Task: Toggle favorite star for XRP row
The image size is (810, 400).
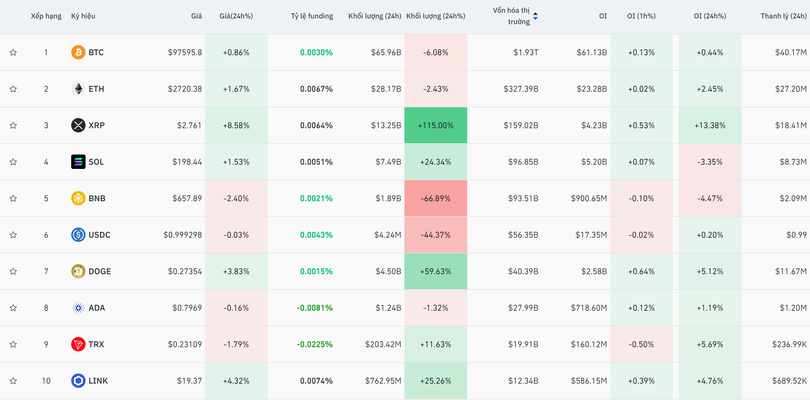Action: 13,125
